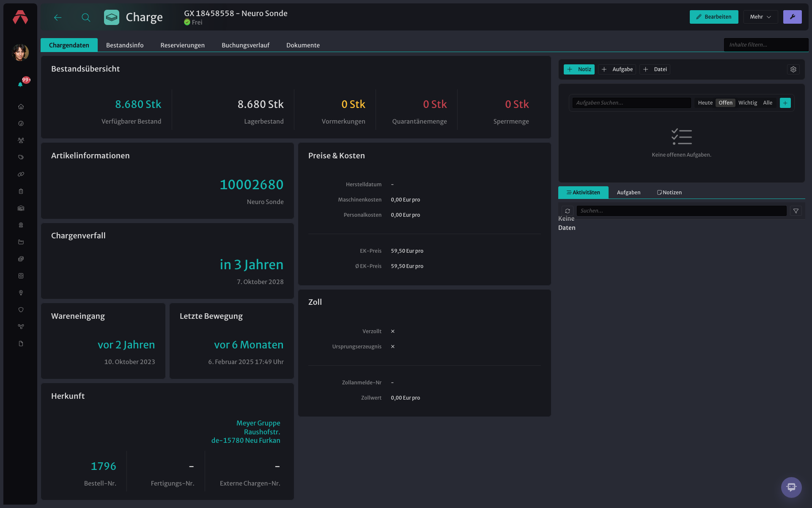Open the chat support bubble icon

click(791, 487)
